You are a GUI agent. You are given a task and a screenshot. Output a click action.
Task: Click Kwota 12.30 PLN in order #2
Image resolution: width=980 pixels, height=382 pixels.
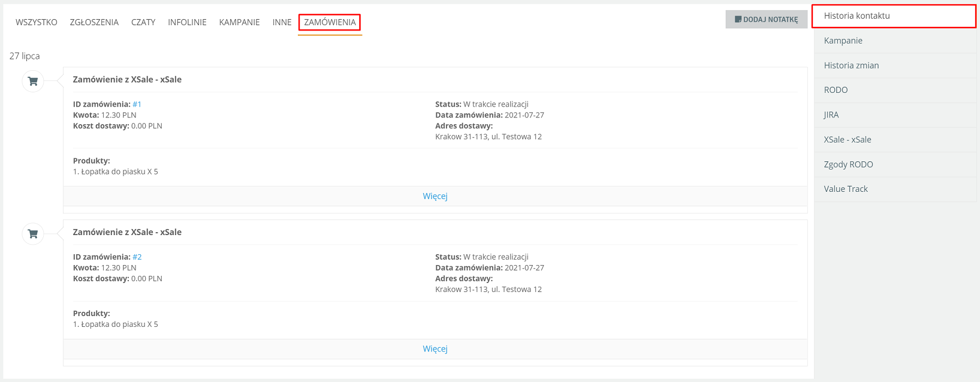tap(105, 268)
